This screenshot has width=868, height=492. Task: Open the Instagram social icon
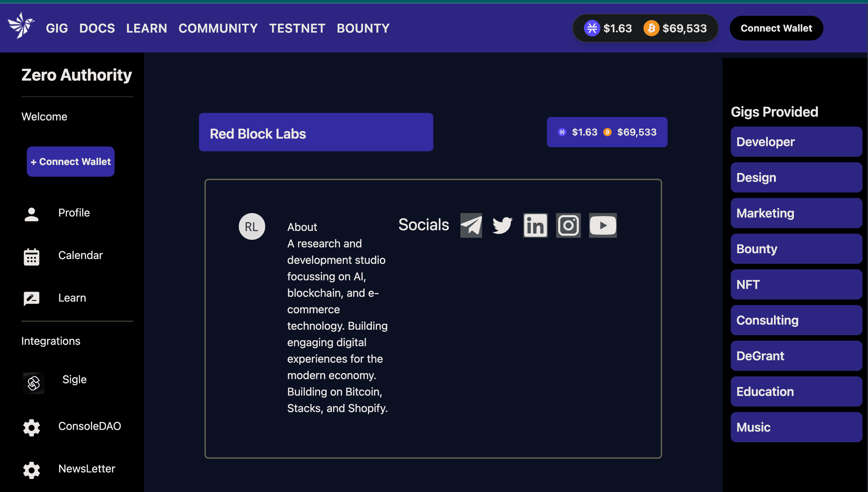point(568,225)
